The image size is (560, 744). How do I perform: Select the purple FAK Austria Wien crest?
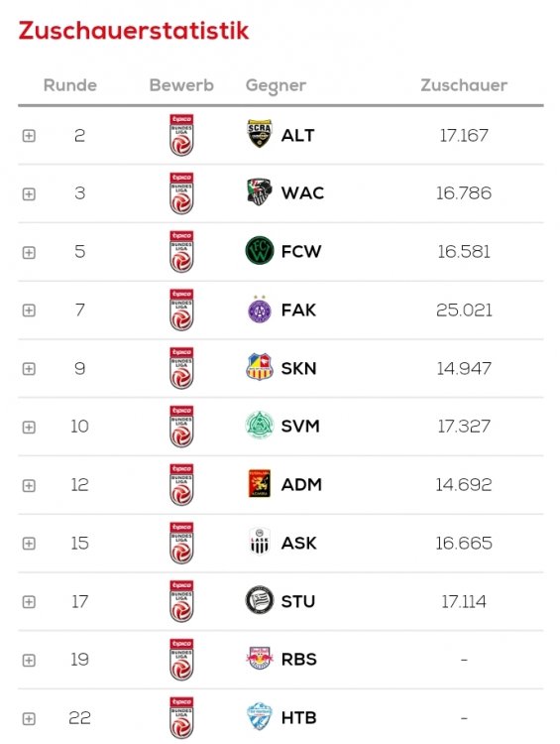[x=260, y=310]
